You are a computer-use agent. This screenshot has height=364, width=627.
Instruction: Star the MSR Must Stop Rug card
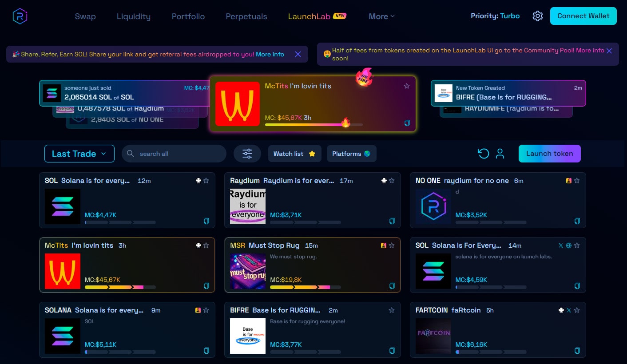tap(392, 245)
